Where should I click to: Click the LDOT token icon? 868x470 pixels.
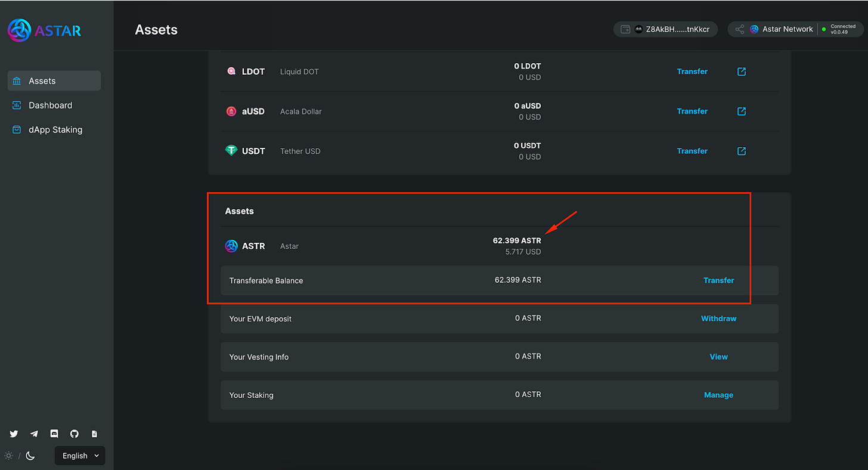(231, 71)
